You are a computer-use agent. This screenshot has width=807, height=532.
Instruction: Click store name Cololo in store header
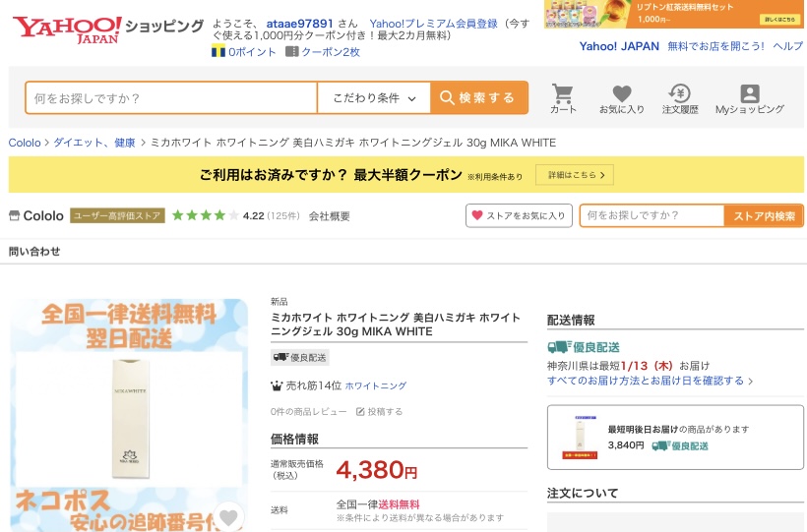coord(43,215)
